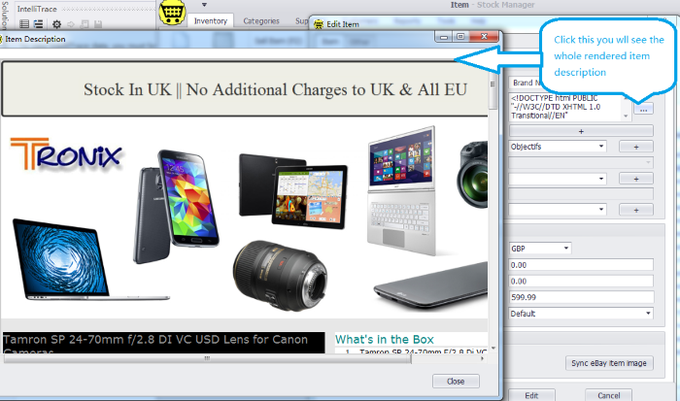Viewport: 680px width, 401px height.
Task: Click the 'Stock In UK' banner text
Action: coord(275,90)
